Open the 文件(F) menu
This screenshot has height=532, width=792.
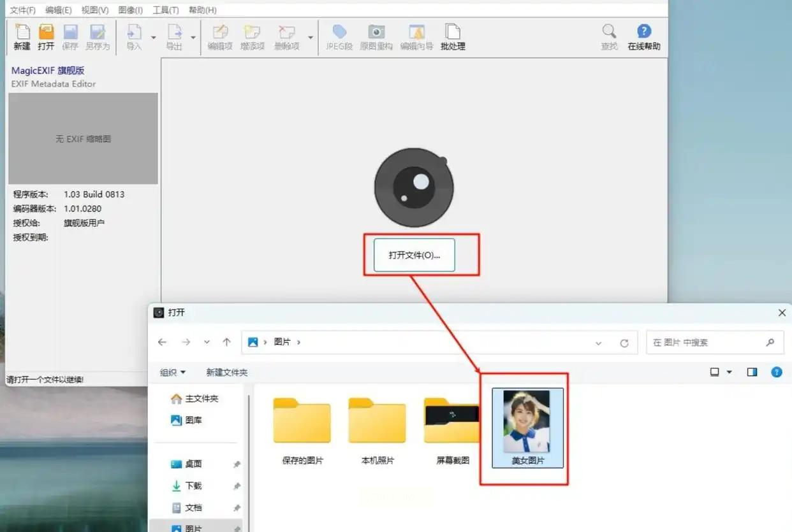(22, 10)
